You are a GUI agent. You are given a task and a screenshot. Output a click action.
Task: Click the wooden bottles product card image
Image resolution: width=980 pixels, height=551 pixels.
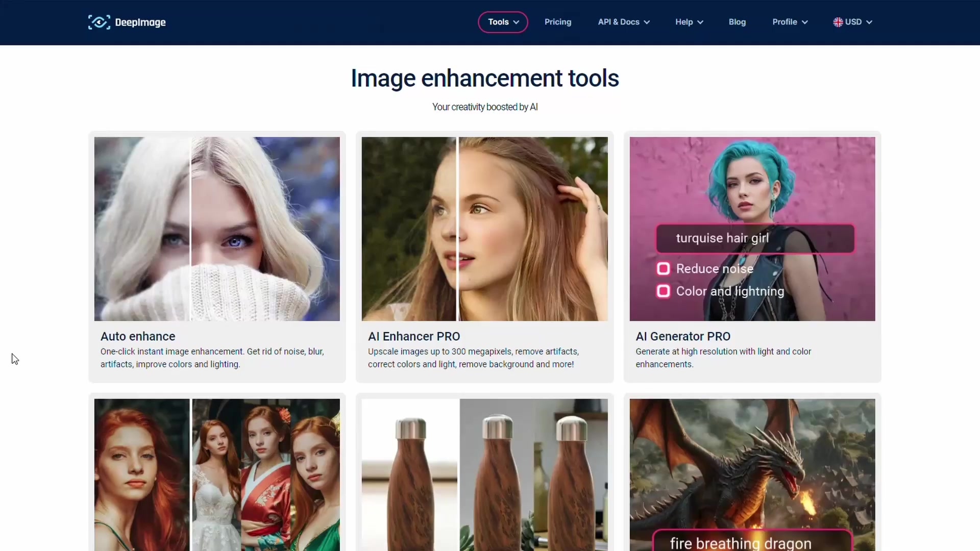click(x=484, y=474)
